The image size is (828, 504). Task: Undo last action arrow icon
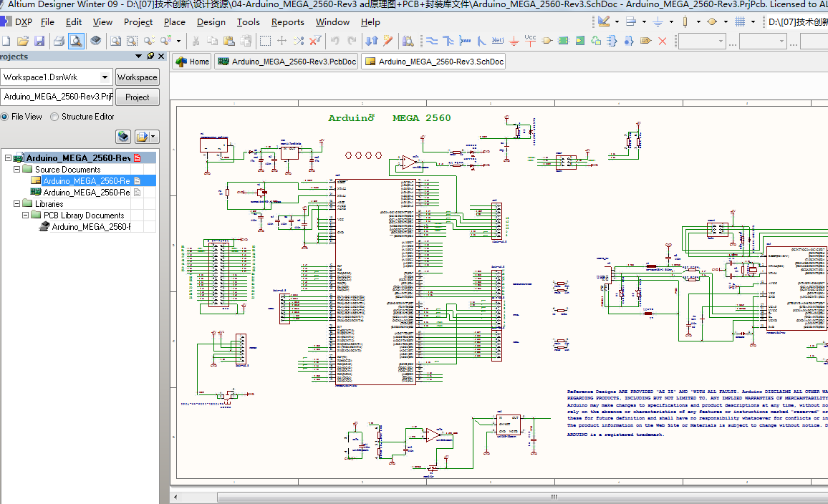[334, 41]
